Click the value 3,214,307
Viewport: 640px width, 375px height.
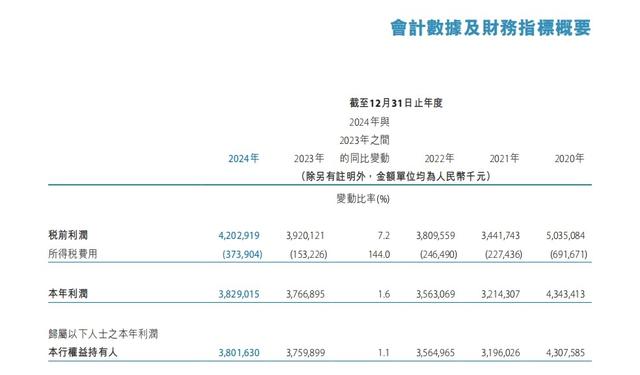500,294
